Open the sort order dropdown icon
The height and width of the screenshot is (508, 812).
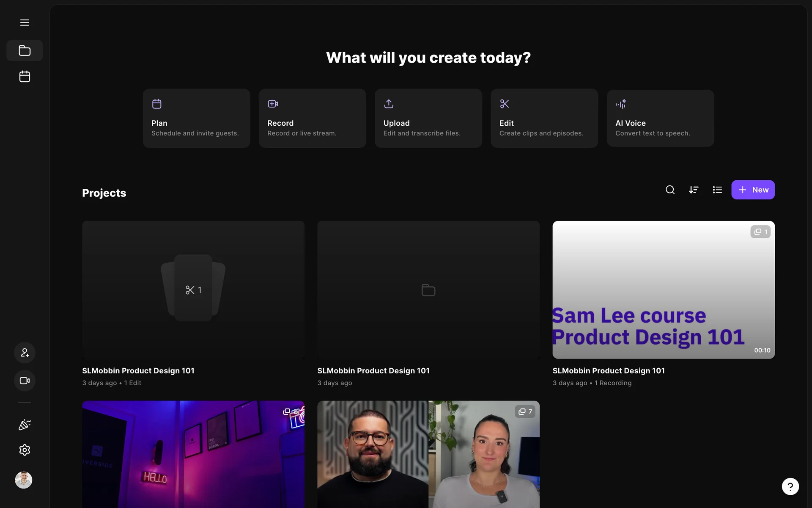pos(694,190)
